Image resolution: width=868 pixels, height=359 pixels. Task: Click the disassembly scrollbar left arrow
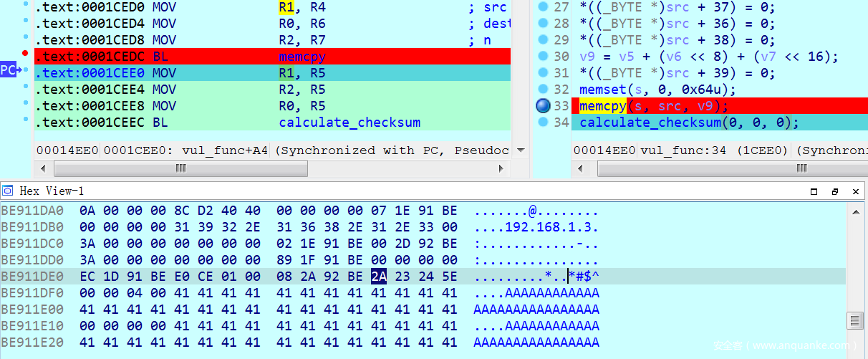44,168
